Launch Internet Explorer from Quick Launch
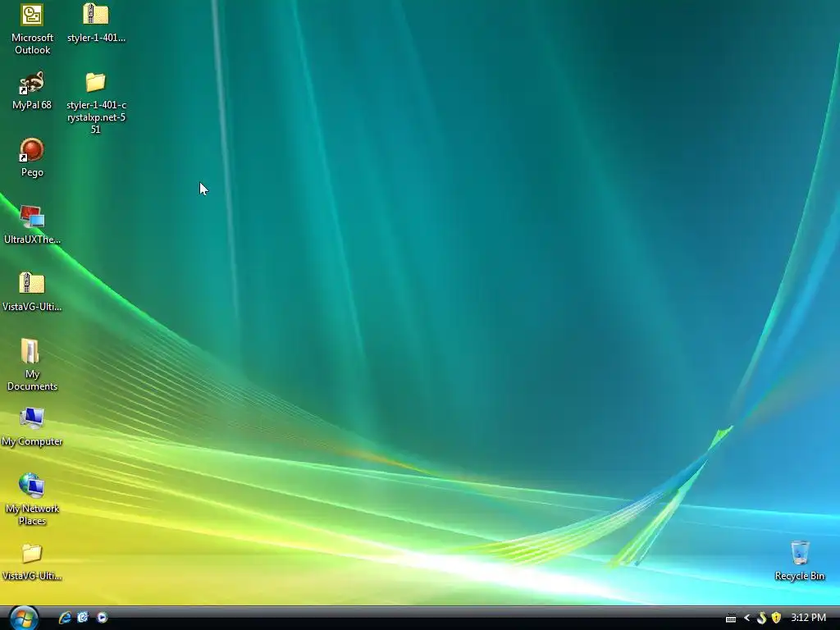This screenshot has height=630, width=840. (65, 618)
